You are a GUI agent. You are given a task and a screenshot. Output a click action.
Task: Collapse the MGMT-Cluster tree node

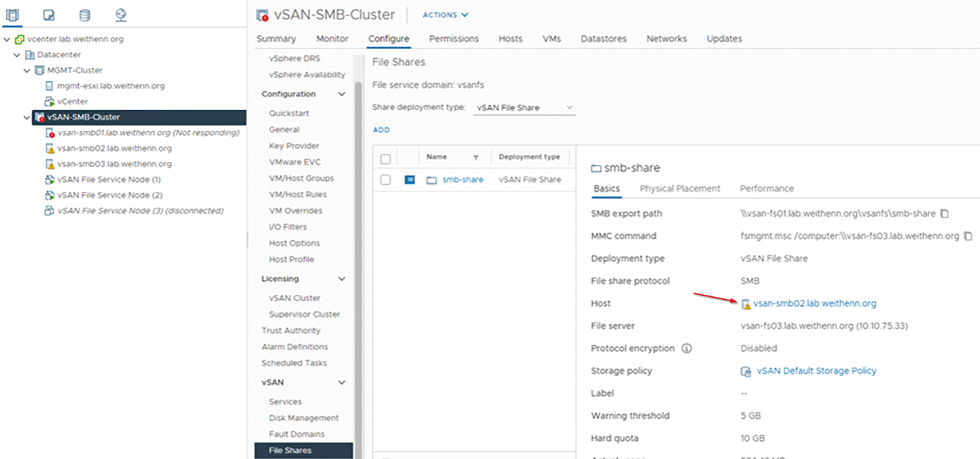27,71
